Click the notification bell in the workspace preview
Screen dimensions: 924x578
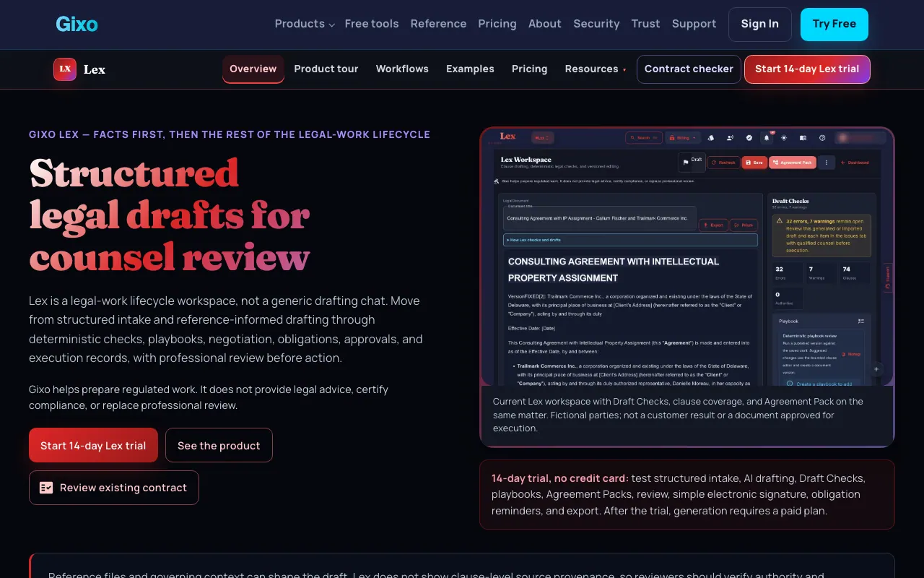tap(767, 137)
